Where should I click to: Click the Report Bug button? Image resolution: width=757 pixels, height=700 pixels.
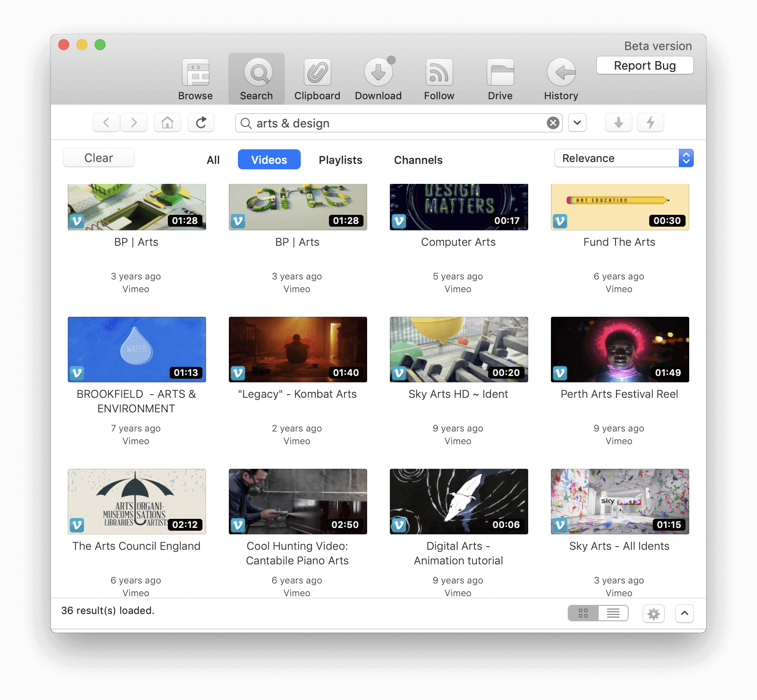645,65
